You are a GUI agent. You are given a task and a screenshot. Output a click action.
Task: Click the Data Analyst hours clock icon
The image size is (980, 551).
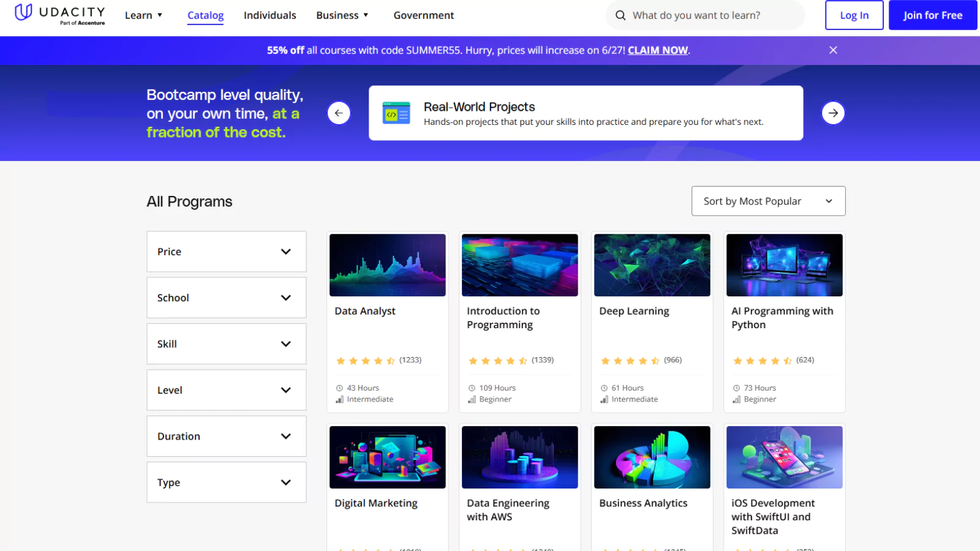point(339,388)
